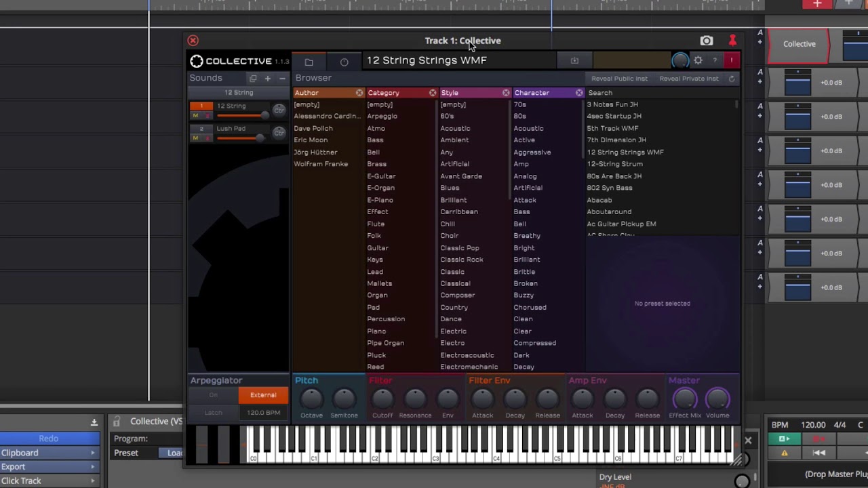Clear the Style filter column
The width and height of the screenshot is (868, 488).
click(506, 93)
